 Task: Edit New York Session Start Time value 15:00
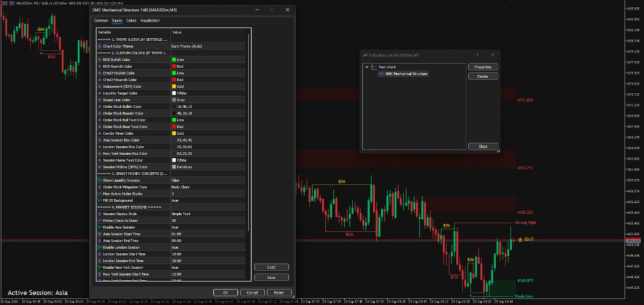click(x=208, y=274)
